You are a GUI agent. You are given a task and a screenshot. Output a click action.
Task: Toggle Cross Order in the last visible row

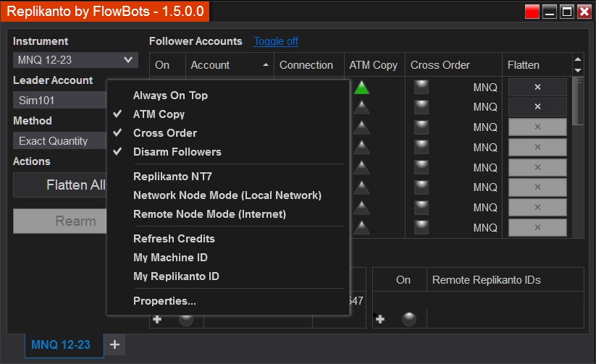click(x=421, y=227)
